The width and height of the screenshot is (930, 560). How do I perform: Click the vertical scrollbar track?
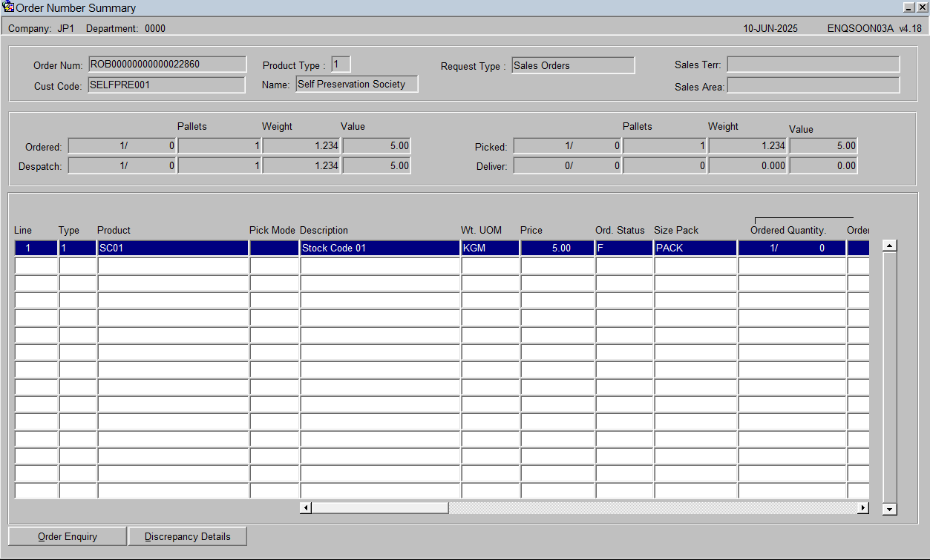[x=890, y=378]
